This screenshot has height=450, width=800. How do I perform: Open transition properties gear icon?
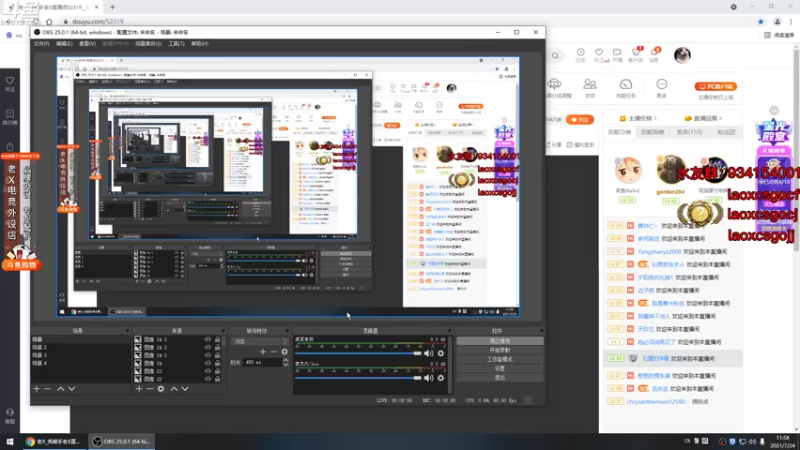[284, 352]
